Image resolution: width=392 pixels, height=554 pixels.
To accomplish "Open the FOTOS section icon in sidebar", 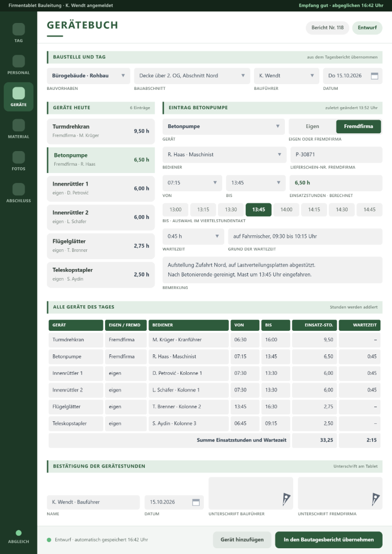I will pyautogui.click(x=19, y=157).
